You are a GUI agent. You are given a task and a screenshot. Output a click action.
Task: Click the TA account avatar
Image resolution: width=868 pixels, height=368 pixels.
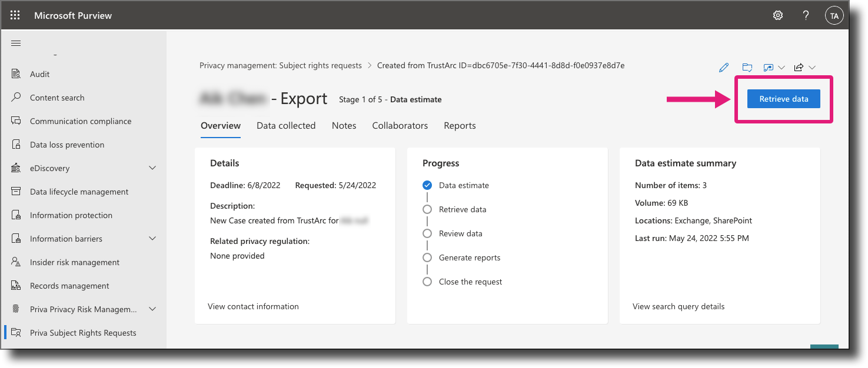834,15
